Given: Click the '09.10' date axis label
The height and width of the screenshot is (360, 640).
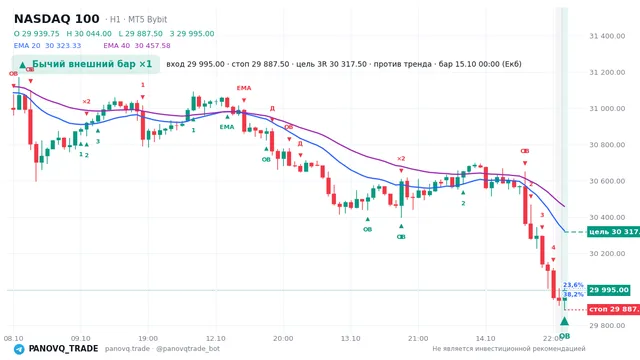Looking at the screenshot, I should point(80,338).
